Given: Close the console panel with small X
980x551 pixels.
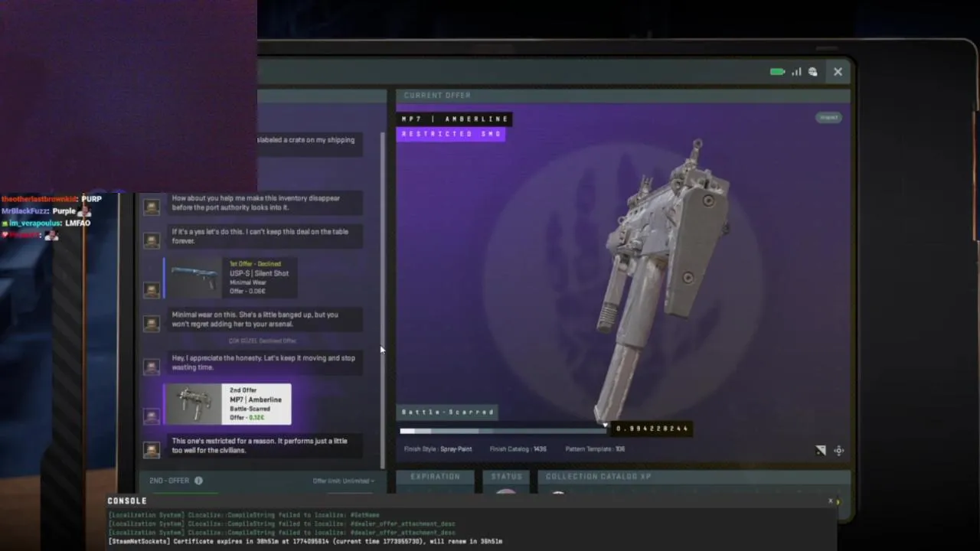Looking at the screenshot, I should pos(831,501).
